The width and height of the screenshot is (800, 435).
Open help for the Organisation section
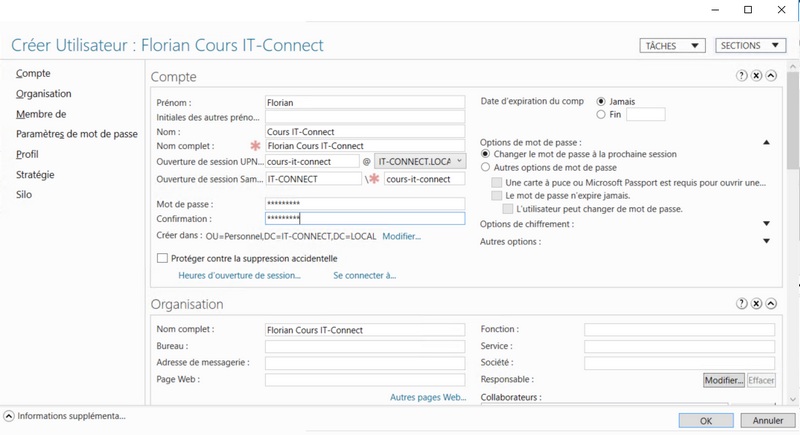pyautogui.click(x=742, y=304)
